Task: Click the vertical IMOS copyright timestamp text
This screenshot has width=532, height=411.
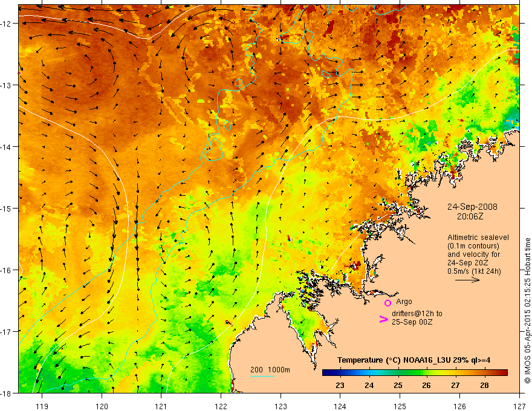Action: point(527,311)
